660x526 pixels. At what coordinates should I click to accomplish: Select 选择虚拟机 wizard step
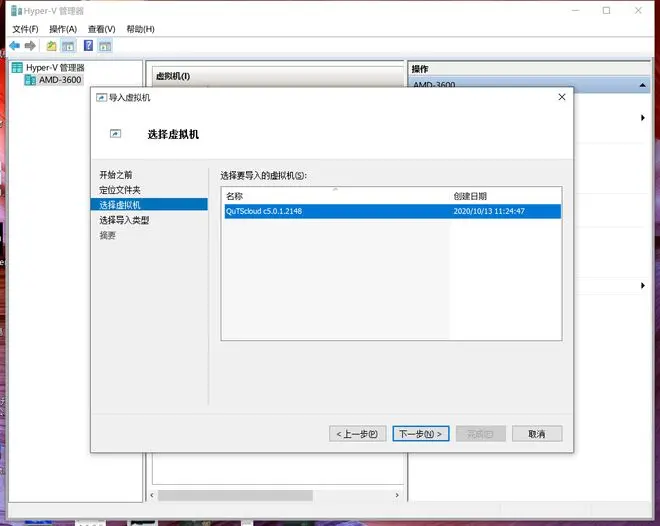click(x=149, y=205)
